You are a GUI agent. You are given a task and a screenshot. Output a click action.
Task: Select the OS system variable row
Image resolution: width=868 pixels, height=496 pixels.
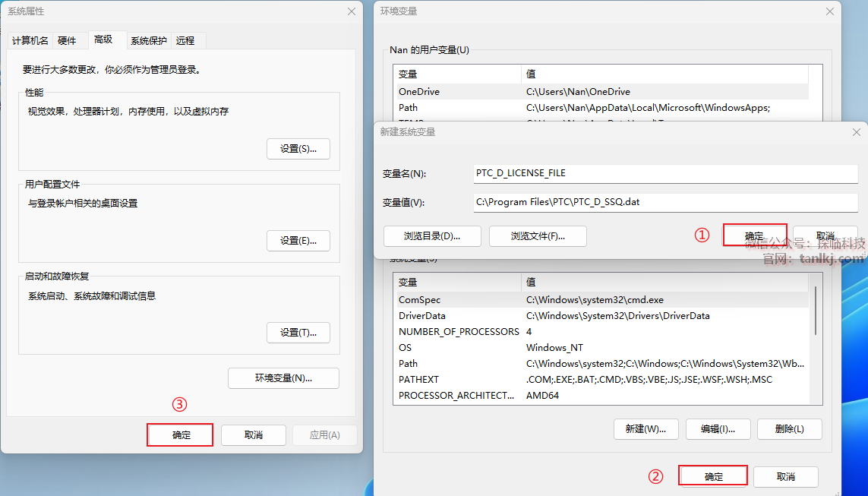(603, 348)
